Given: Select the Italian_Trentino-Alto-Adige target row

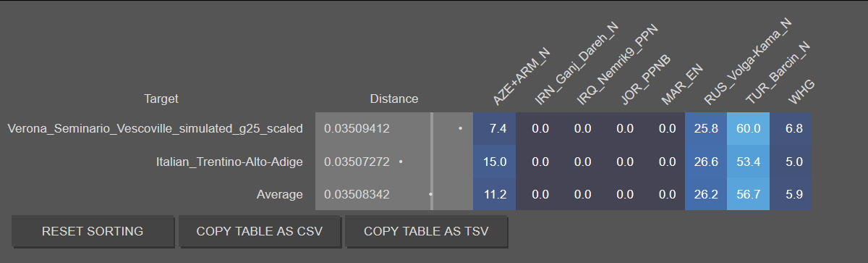Looking at the screenshot, I should coord(229,162).
